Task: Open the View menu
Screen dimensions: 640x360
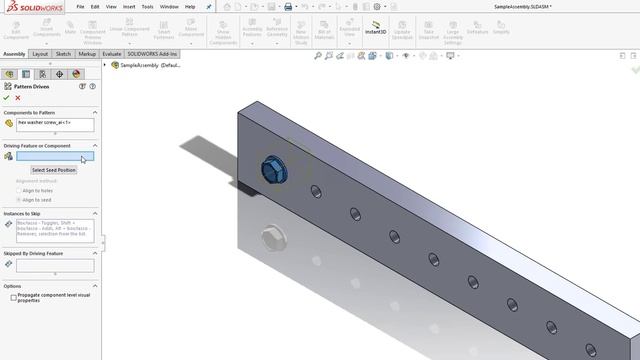Action: (111, 7)
